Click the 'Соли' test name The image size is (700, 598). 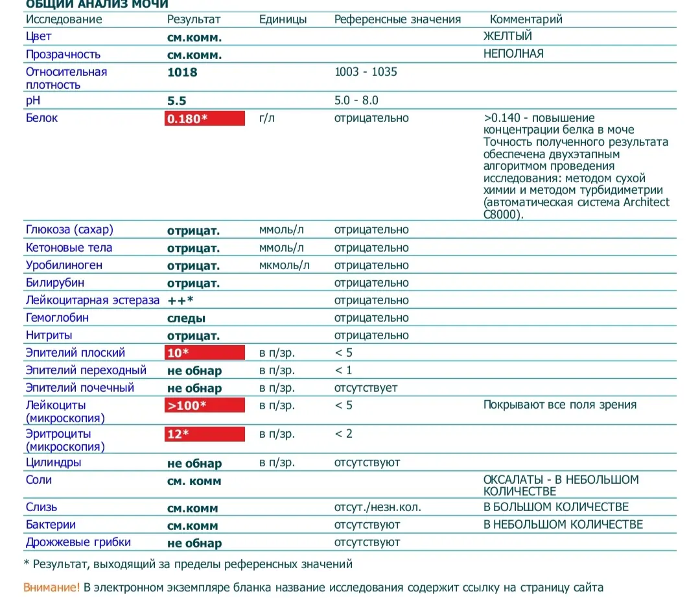click(x=39, y=480)
